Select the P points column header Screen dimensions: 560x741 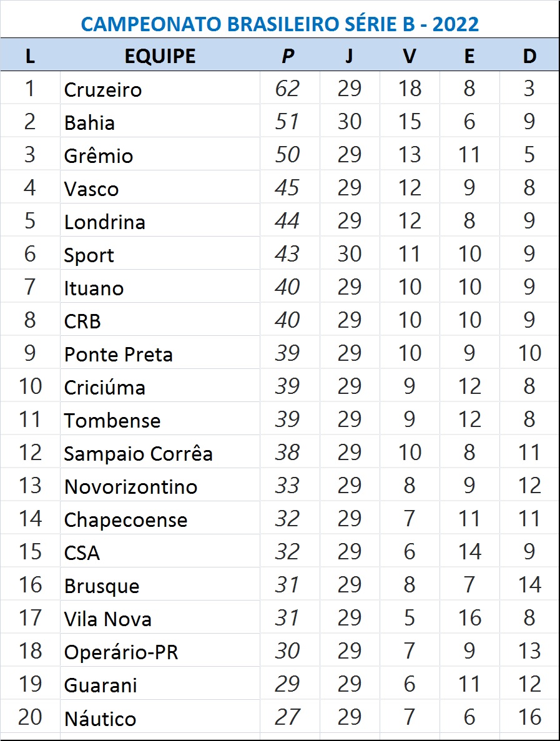(x=289, y=56)
